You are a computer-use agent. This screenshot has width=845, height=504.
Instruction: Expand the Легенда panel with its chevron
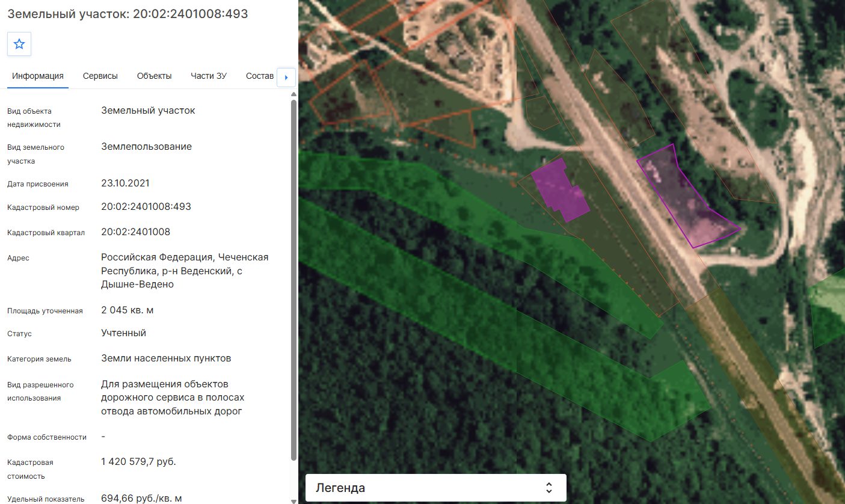click(x=548, y=488)
